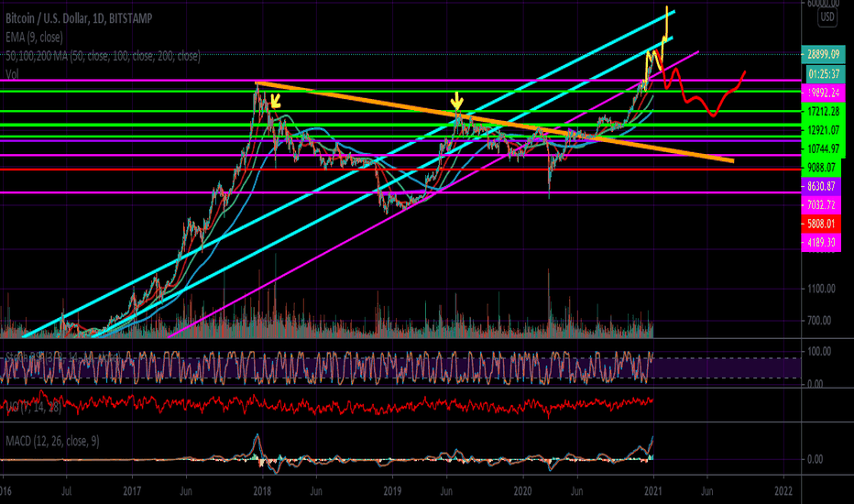This screenshot has width=854, height=504.
Task: Select the magenta 7032.72 price label
Action: tap(821, 204)
